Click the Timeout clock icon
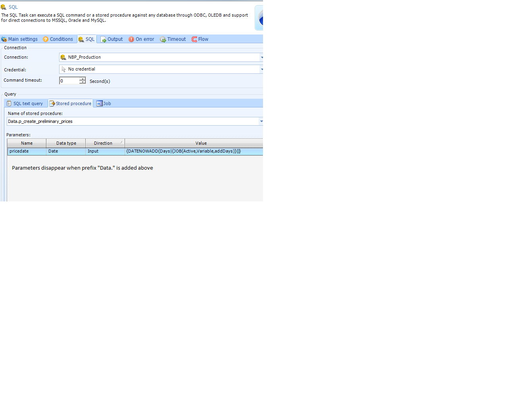532x398 pixels. [x=163, y=39]
